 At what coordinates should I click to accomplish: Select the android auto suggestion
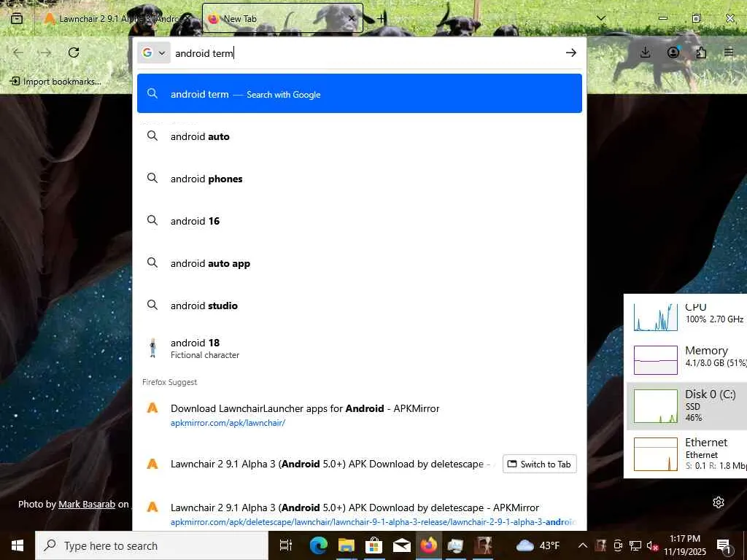tap(359, 136)
